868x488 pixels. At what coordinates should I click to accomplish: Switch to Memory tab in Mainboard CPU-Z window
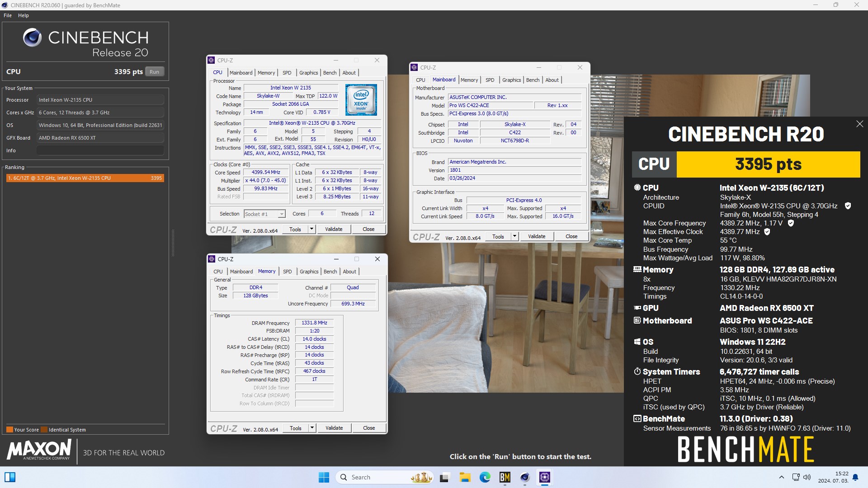coord(469,80)
